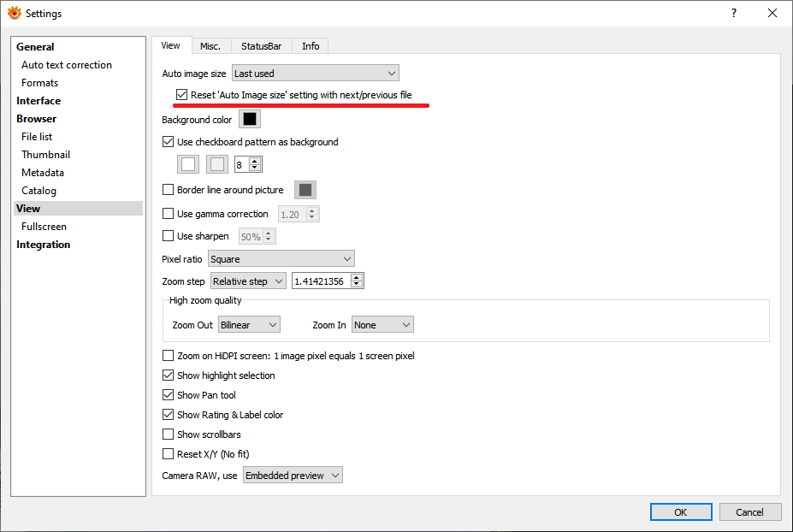The width and height of the screenshot is (793, 532).
Task: Toggle Show Rating & Label color
Action: (168, 415)
